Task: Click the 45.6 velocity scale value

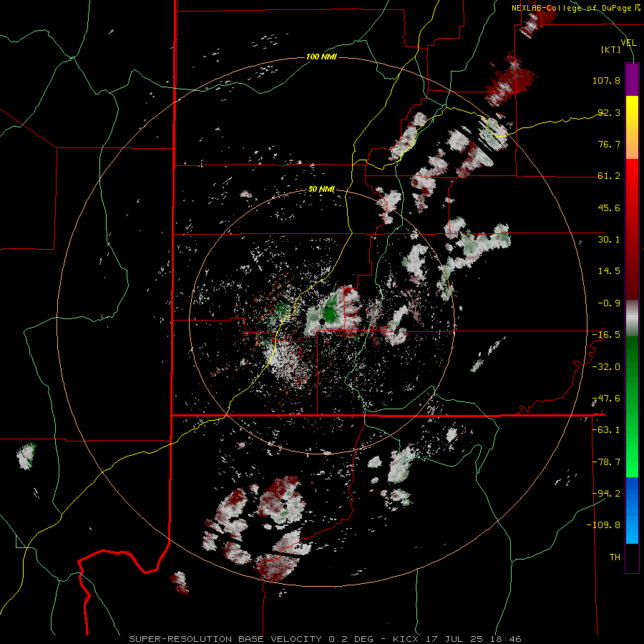Action: [609, 208]
